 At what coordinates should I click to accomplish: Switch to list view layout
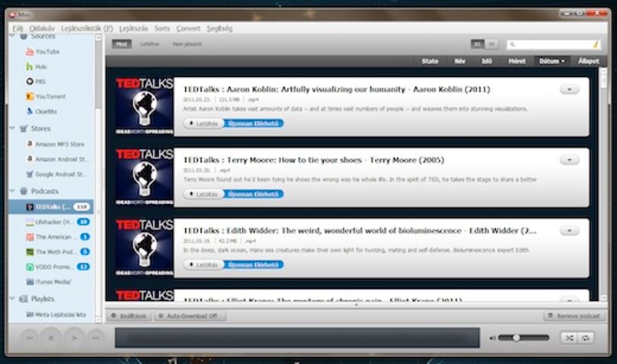[x=491, y=44]
